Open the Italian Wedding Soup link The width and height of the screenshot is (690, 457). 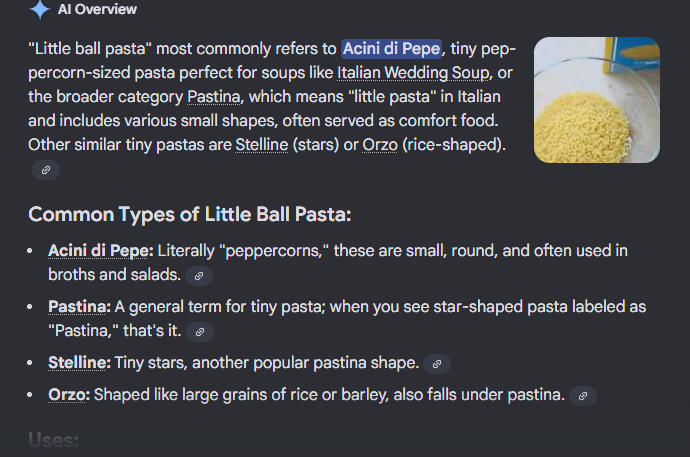[413, 73]
